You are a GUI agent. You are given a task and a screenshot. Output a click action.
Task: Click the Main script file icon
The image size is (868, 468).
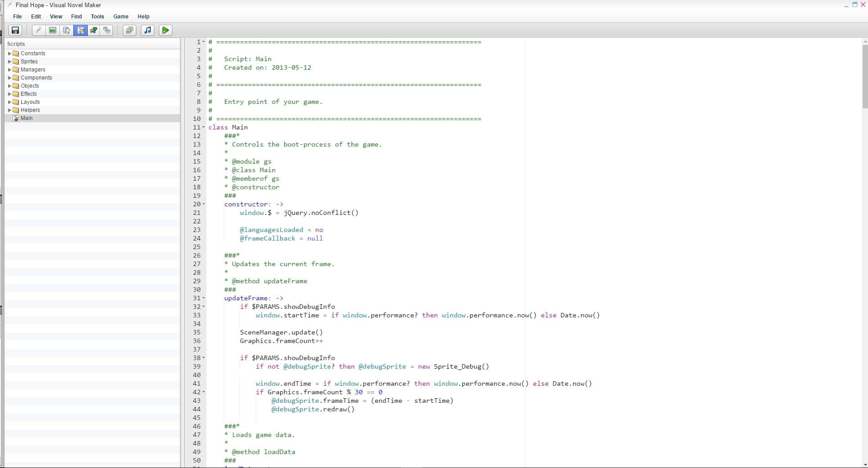tap(16, 118)
